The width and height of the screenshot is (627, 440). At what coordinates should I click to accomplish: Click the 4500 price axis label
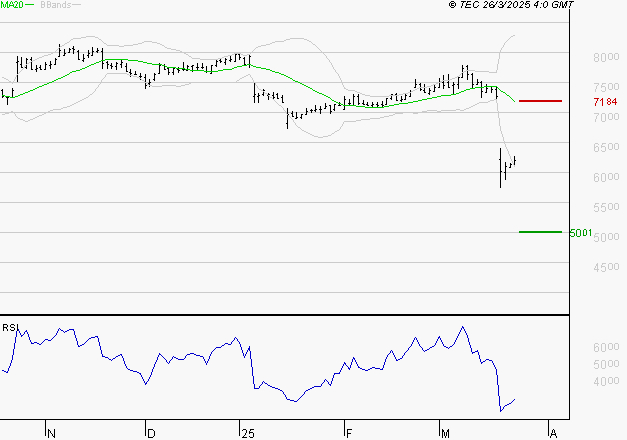click(606, 267)
